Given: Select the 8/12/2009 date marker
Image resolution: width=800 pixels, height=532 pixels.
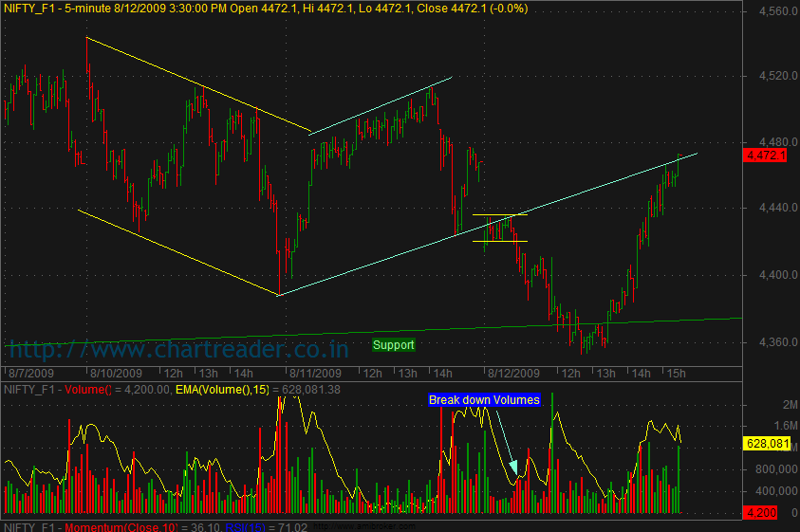Looking at the screenshot, I should (512, 372).
